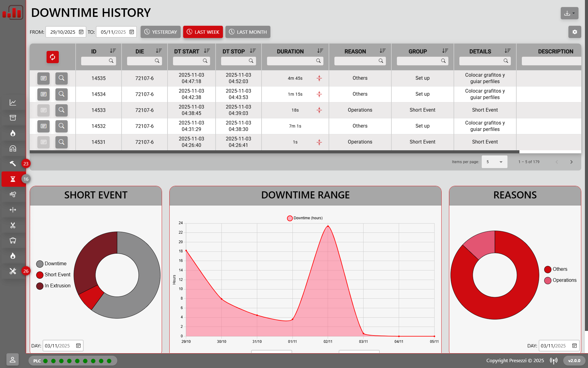Select the LAST MONTH range

[248, 32]
